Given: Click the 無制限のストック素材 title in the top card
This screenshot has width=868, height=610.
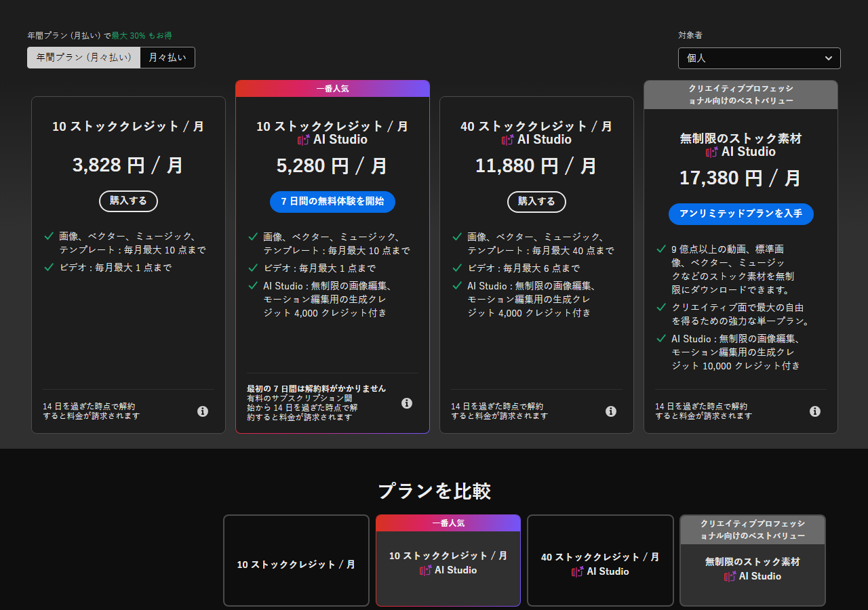Looking at the screenshot, I should click(x=741, y=138).
